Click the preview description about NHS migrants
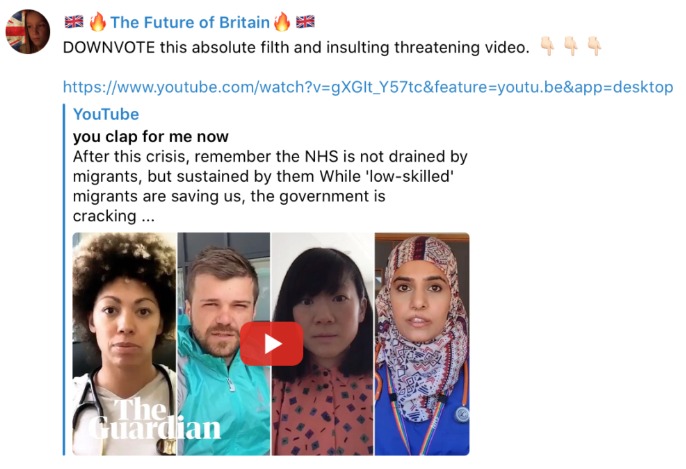The image size is (686, 469). point(270,186)
